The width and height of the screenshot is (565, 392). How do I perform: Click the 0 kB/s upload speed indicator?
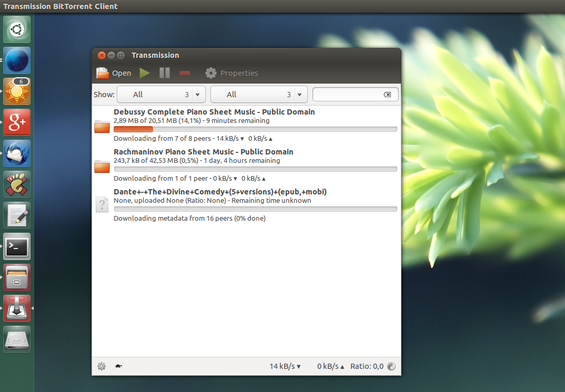point(330,366)
